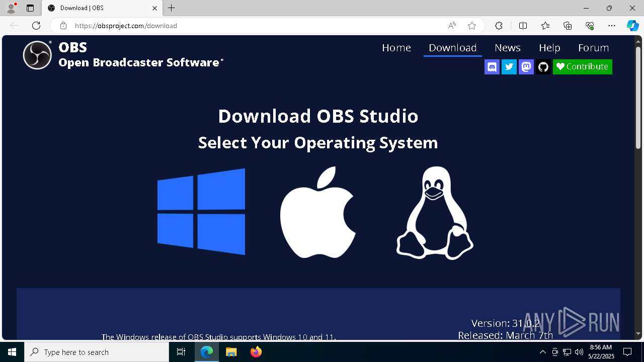Open the News navigation item
The image size is (644, 362).
coord(508,48)
